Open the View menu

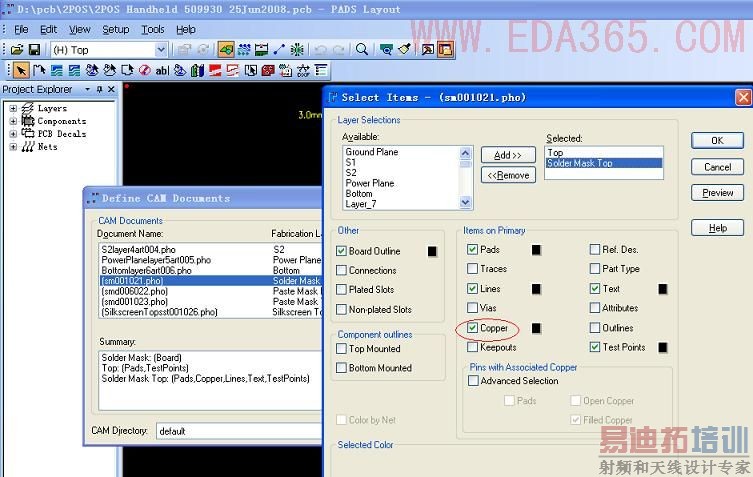(x=80, y=30)
